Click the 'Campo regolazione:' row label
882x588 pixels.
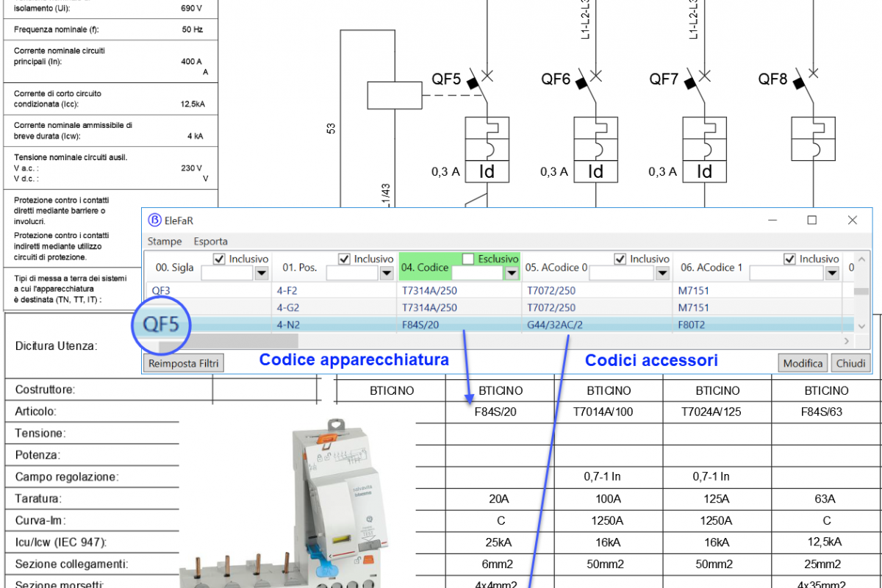[x=67, y=477]
